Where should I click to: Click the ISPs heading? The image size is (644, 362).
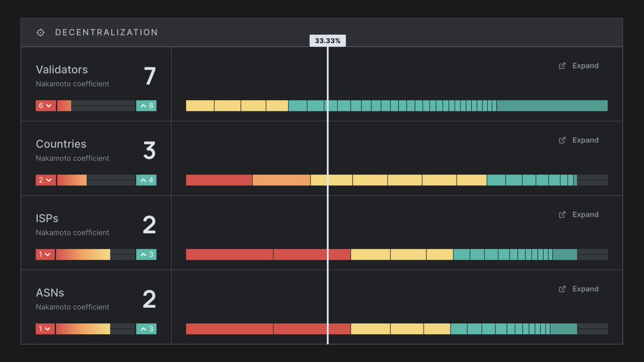tap(47, 218)
